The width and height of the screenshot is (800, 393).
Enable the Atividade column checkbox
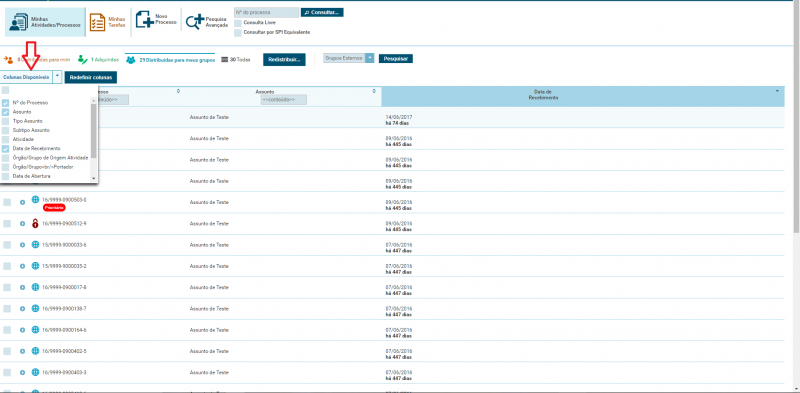click(6, 139)
